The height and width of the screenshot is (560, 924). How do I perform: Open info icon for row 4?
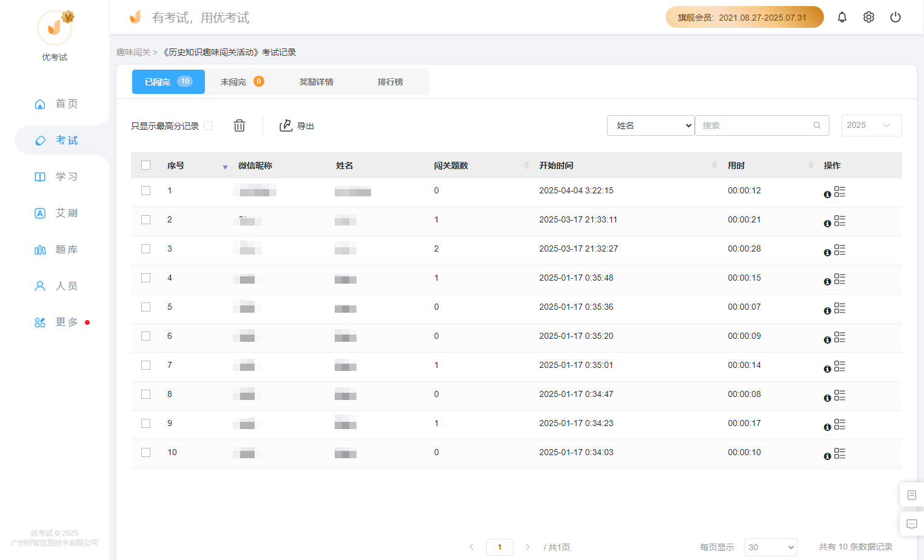(828, 282)
